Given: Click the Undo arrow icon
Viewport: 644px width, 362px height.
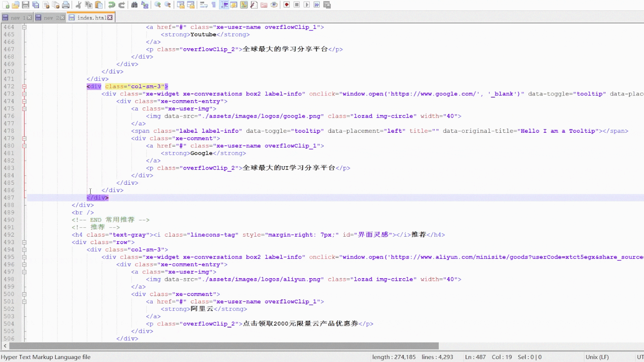Looking at the screenshot, I should pos(111,5).
